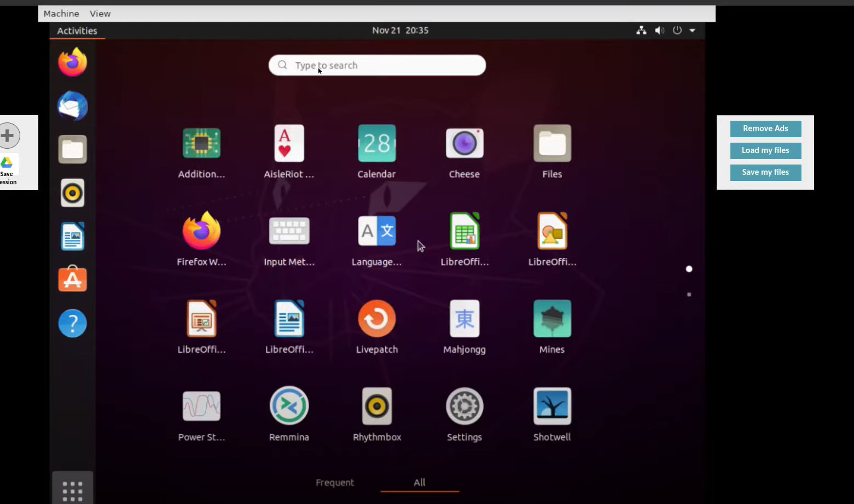854x504 pixels.
Task: Open the Livepatch app
Action: [376, 327]
